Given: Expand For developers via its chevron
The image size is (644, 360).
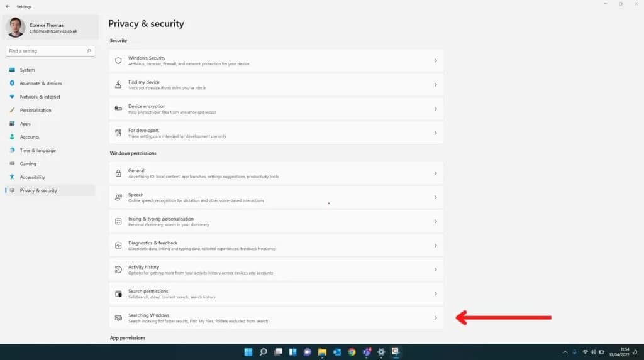Looking at the screenshot, I should pos(435,133).
